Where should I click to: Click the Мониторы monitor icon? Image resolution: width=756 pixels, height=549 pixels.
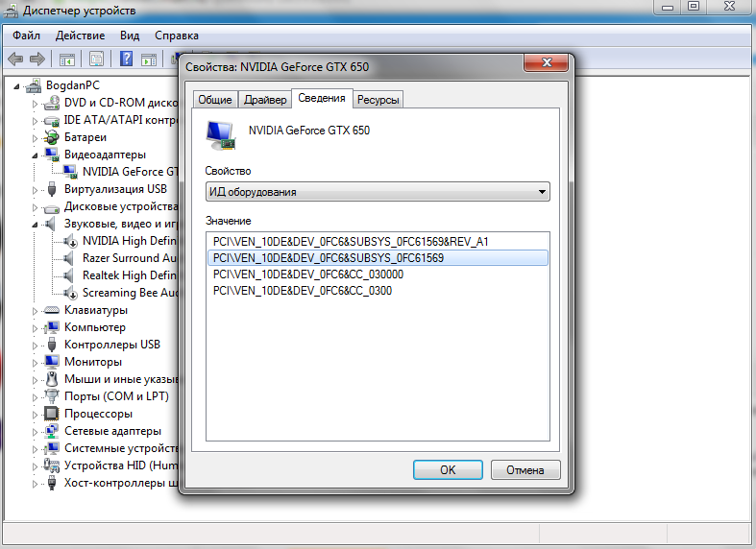[51, 362]
